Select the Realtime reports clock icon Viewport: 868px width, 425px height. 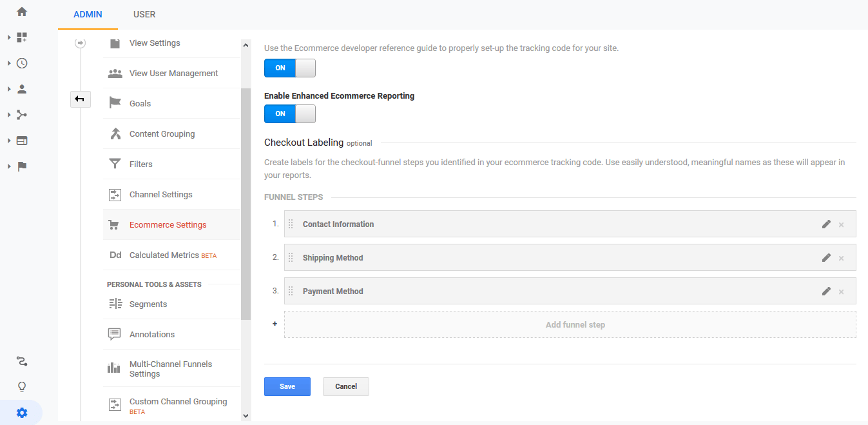21,63
